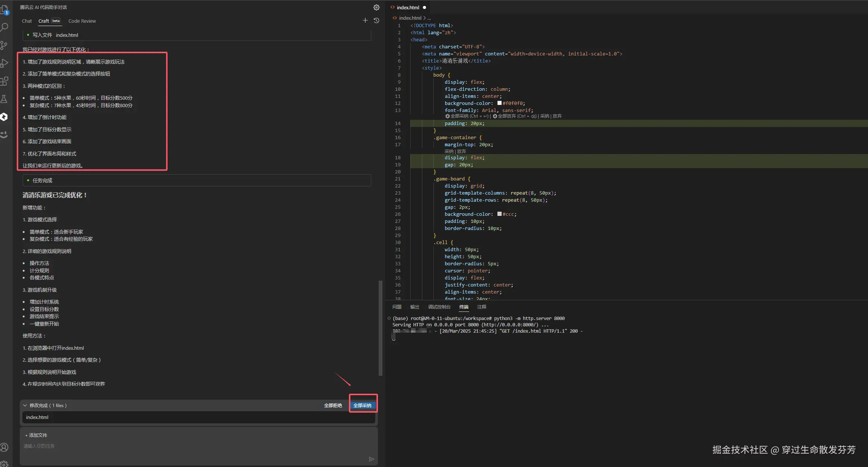This screenshot has height=467, width=868.
Task: Click 全部拒绝 to reject all changes
Action: click(x=333, y=405)
